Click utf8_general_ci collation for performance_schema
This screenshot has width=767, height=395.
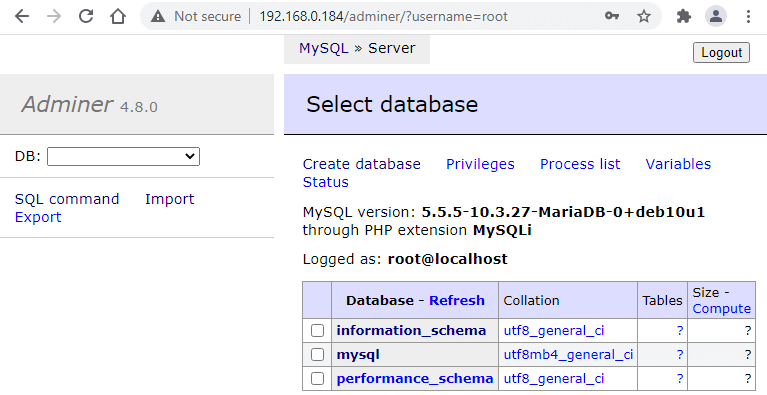tap(554, 378)
